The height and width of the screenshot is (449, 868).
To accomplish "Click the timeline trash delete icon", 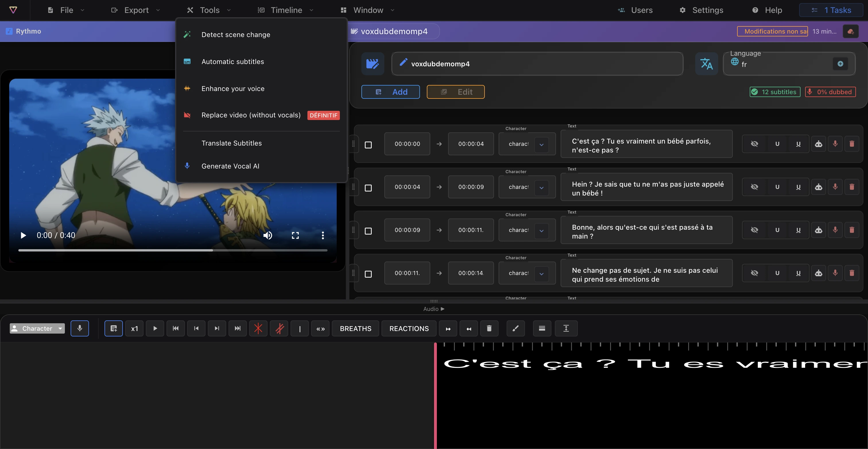I will (489, 328).
